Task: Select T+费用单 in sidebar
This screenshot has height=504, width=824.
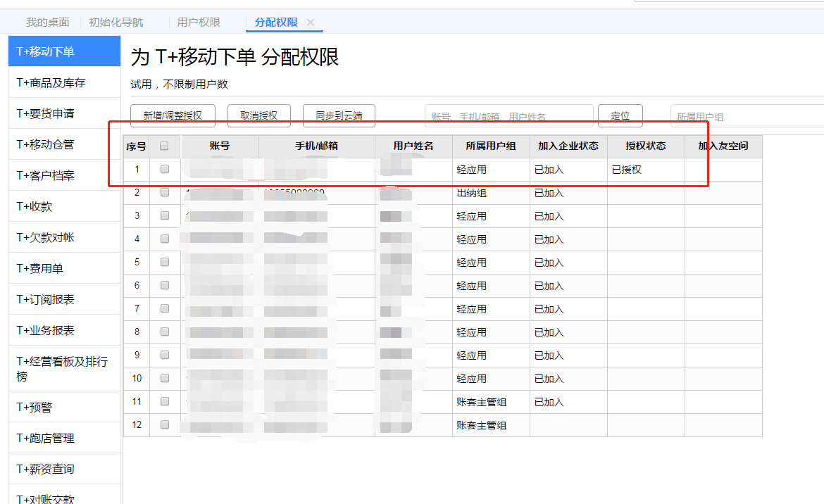Action: pyautogui.click(x=64, y=268)
